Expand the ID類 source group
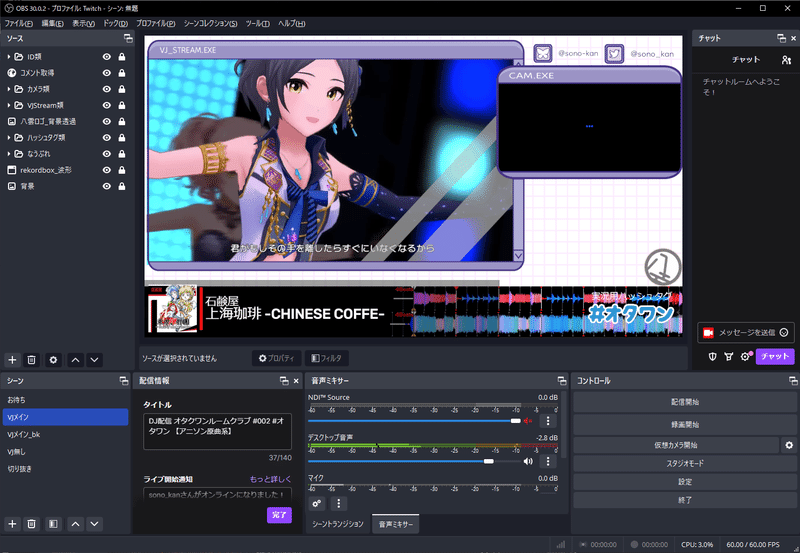Viewport: 800px width, 553px height. (x=9, y=57)
